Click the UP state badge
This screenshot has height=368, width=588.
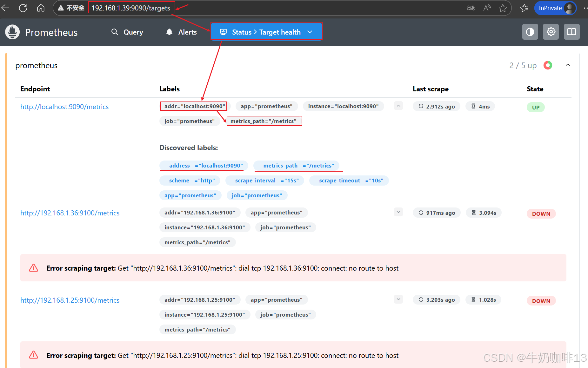click(536, 108)
